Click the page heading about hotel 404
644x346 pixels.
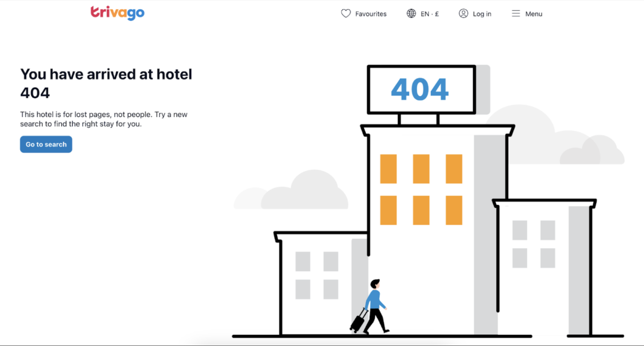pos(106,83)
